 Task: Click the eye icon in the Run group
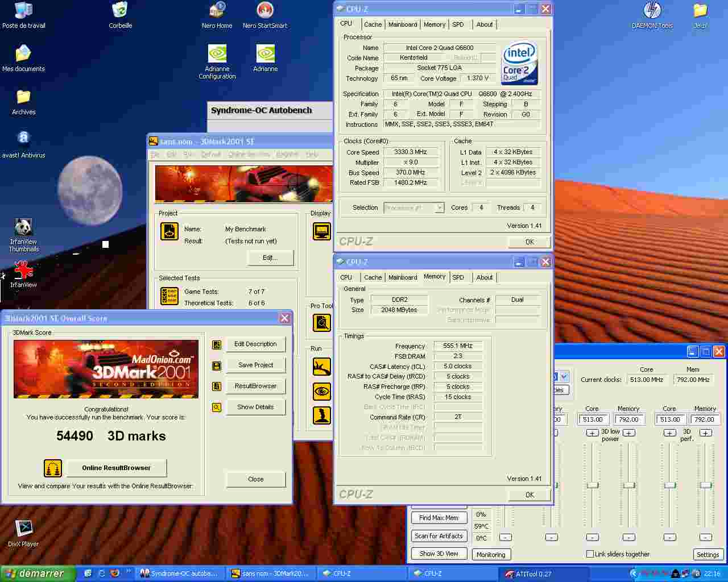tap(322, 391)
